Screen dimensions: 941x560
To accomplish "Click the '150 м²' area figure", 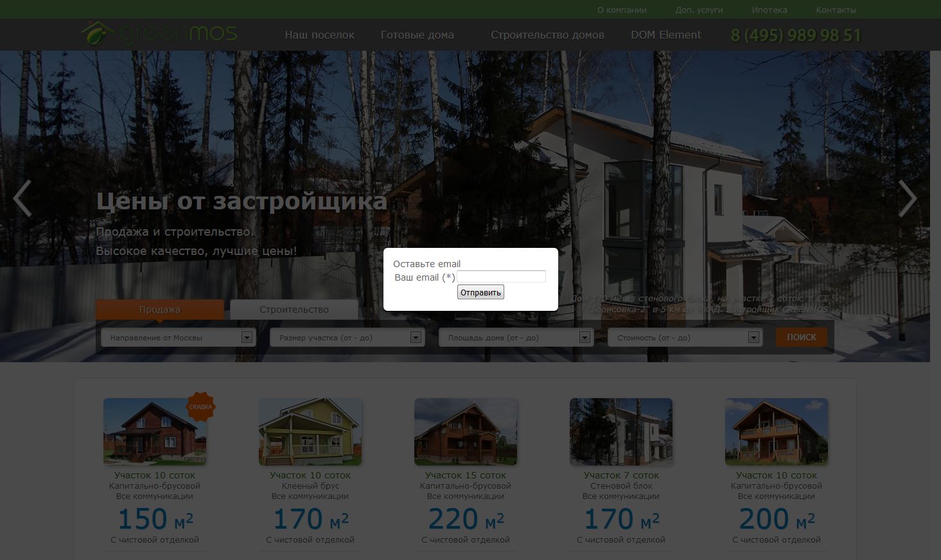I will coord(155,519).
